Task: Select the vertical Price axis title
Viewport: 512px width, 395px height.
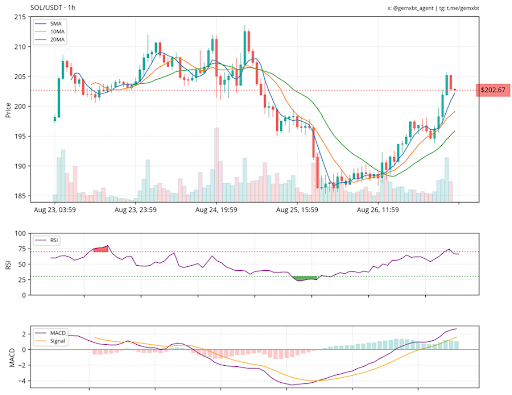Action: [x=8, y=110]
